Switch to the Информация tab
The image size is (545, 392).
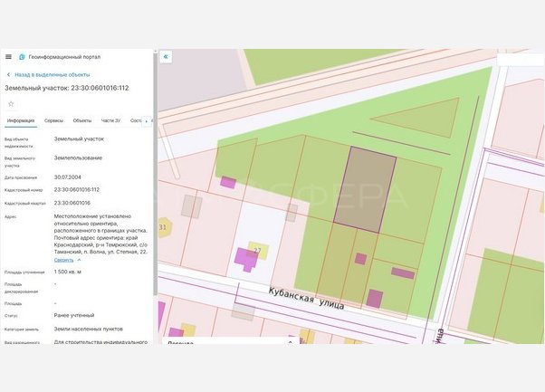(21, 120)
